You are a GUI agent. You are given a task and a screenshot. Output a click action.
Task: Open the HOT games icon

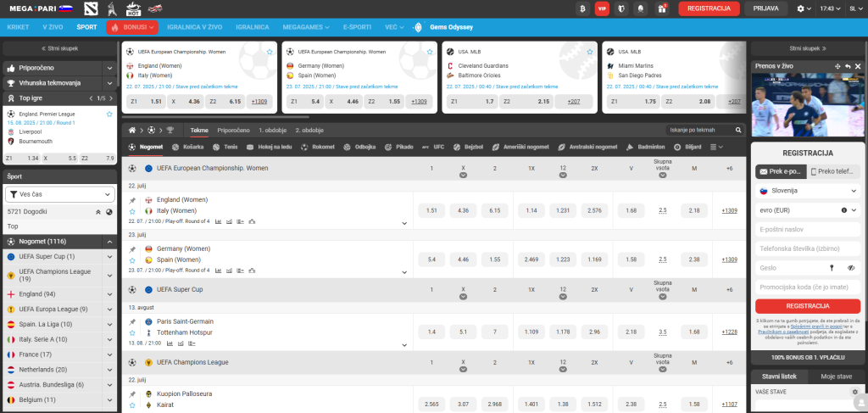(133, 8)
